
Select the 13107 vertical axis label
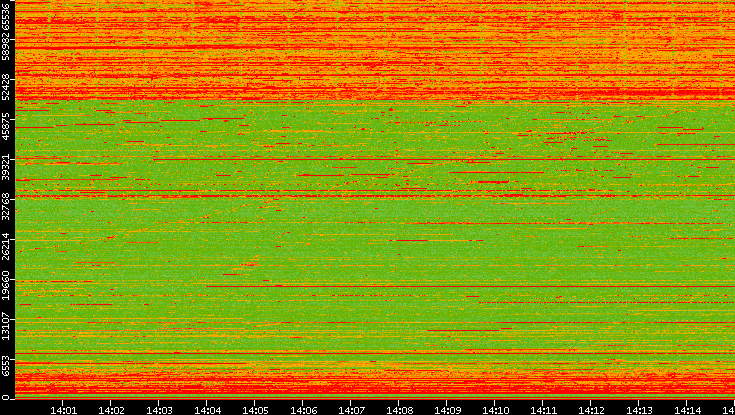click(7, 324)
